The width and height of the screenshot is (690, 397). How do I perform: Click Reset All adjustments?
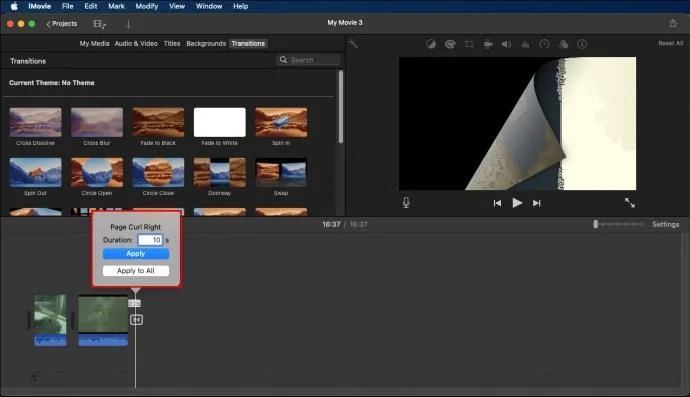pos(671,43)
